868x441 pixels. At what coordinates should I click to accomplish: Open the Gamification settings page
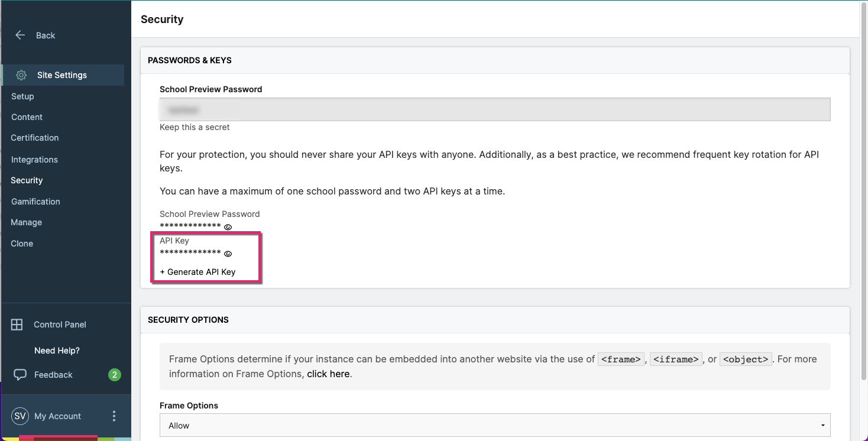(35, 202)
